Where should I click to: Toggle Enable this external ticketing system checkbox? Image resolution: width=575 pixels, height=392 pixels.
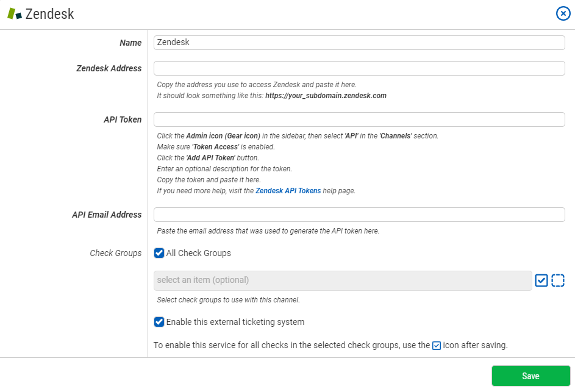pos(159,322)
